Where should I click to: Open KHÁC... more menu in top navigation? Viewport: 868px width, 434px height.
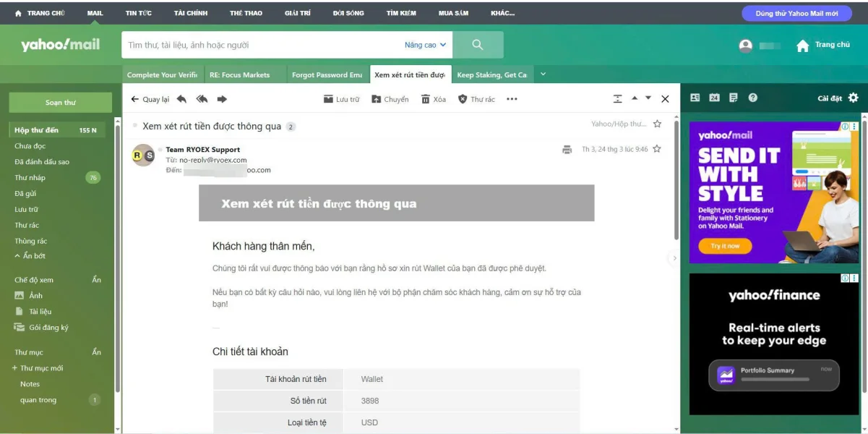503,13
